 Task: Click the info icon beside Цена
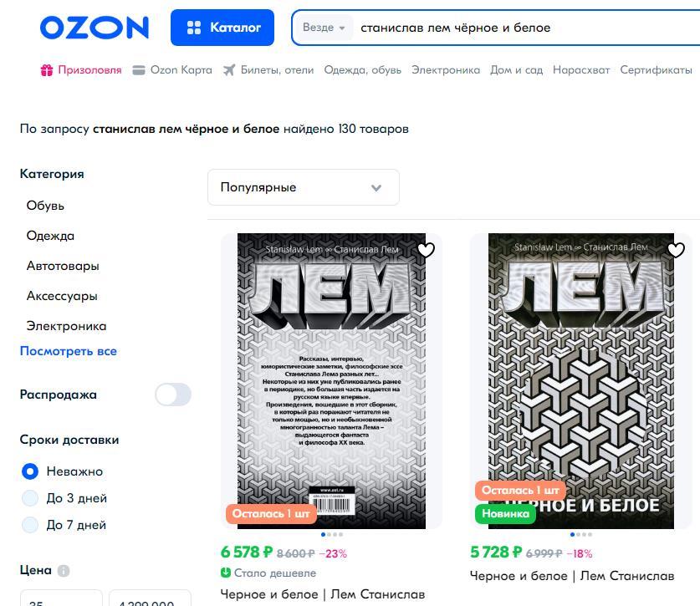64,571
